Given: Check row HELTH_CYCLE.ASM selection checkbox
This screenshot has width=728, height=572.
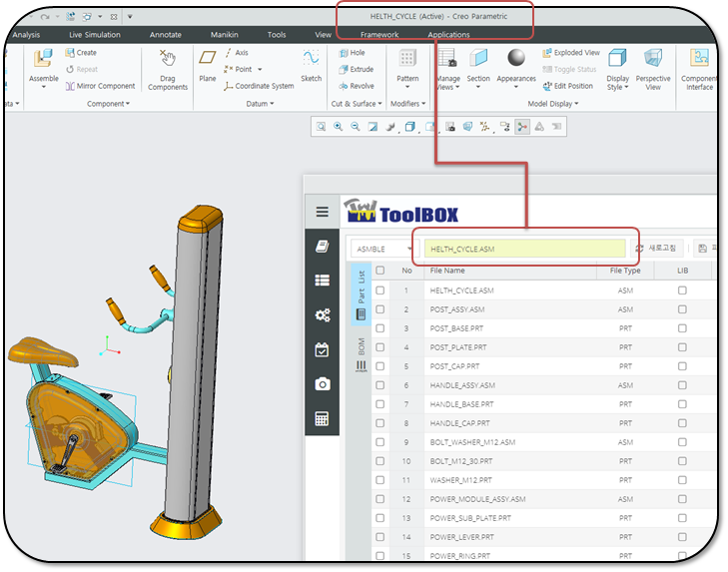Looking at the screenshot, I should [380, 290].
